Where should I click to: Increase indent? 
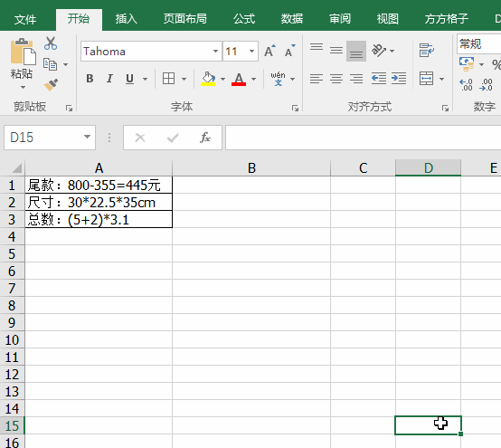[x=399, y=79]
